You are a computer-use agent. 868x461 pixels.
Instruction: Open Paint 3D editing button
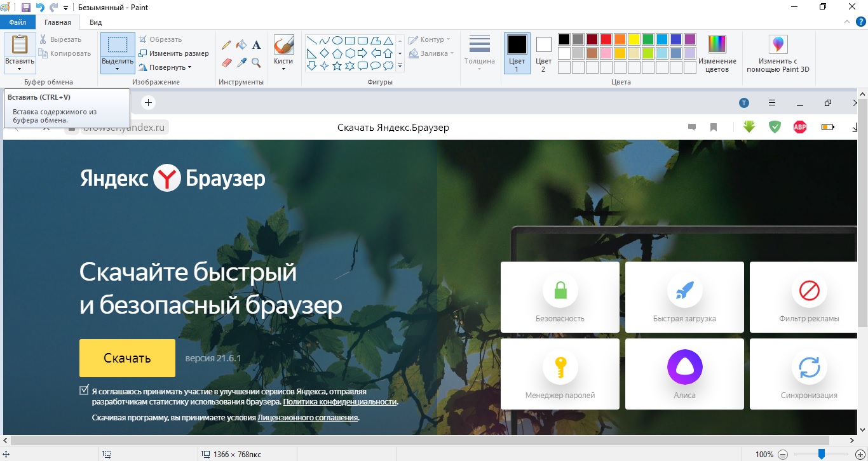point(778,45)
